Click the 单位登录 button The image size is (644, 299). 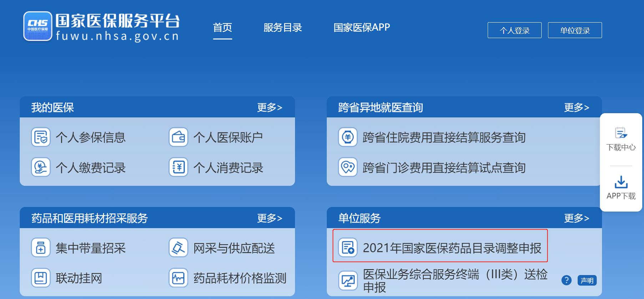(x=575, y=30)
